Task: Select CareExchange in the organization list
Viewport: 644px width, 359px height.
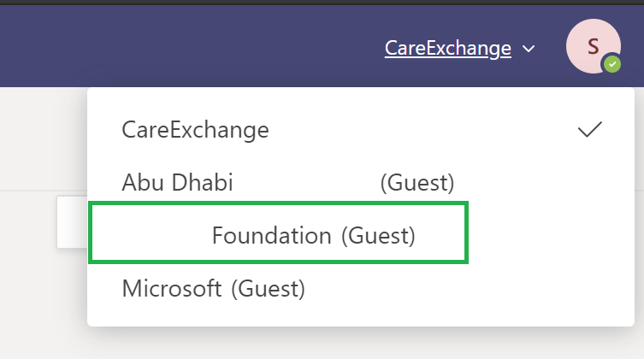Action: (x=361, y=130)
